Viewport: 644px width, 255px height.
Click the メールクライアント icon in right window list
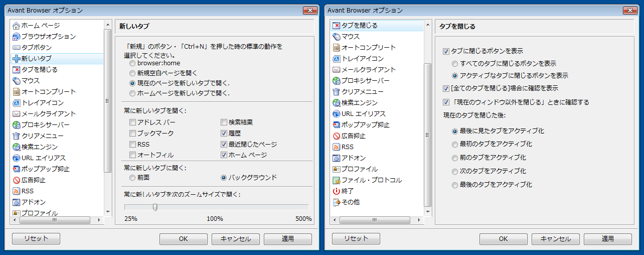coord(337,70)
